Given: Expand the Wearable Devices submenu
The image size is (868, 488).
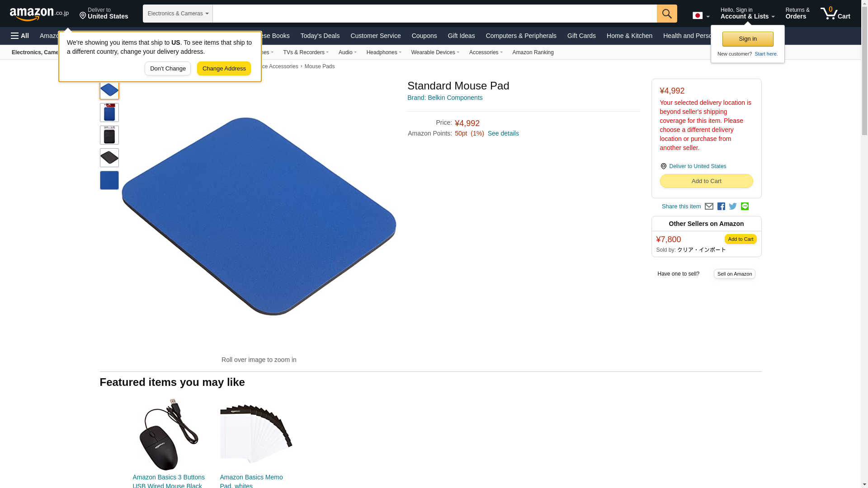Looking at the screenshot, I should [435, 52].
